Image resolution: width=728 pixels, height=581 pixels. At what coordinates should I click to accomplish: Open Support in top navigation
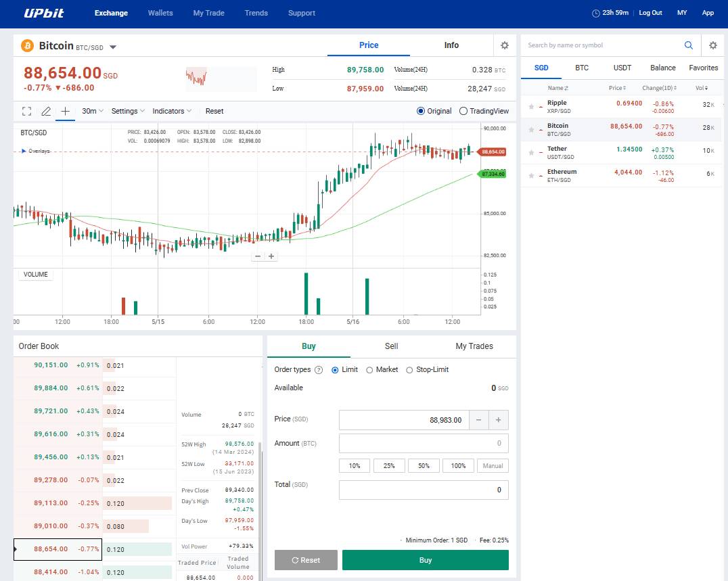pyautogui.click(x=302, y=13)
